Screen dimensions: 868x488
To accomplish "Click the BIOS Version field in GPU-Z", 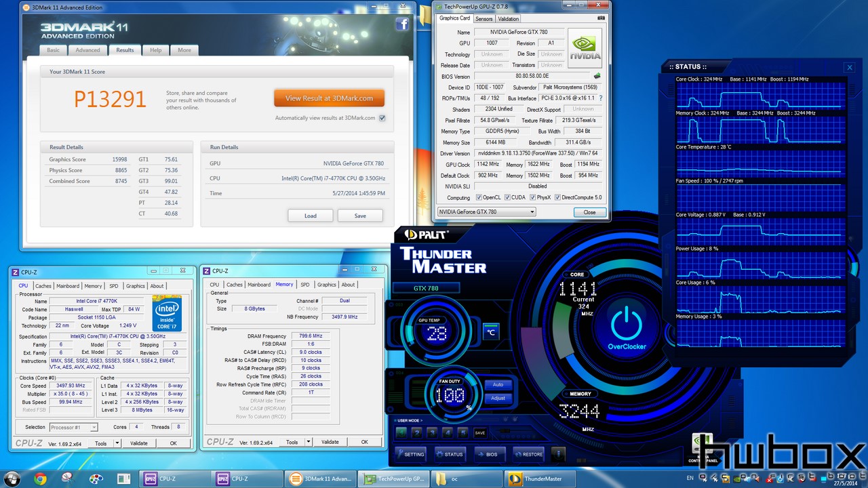I will (531, 77).
